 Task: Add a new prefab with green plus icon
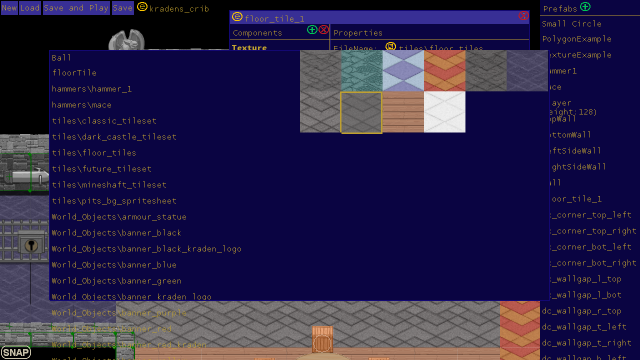pyautogui.click(x=585, y=7)
